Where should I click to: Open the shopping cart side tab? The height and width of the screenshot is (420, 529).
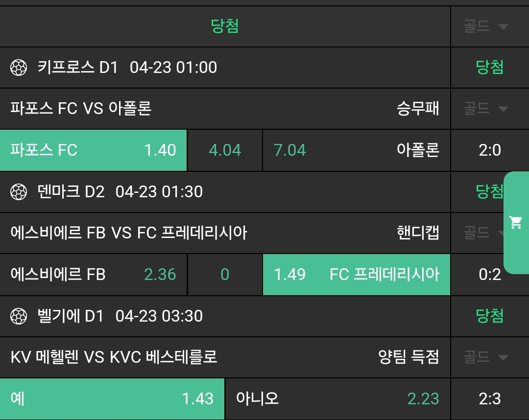[x=516, y=223]
